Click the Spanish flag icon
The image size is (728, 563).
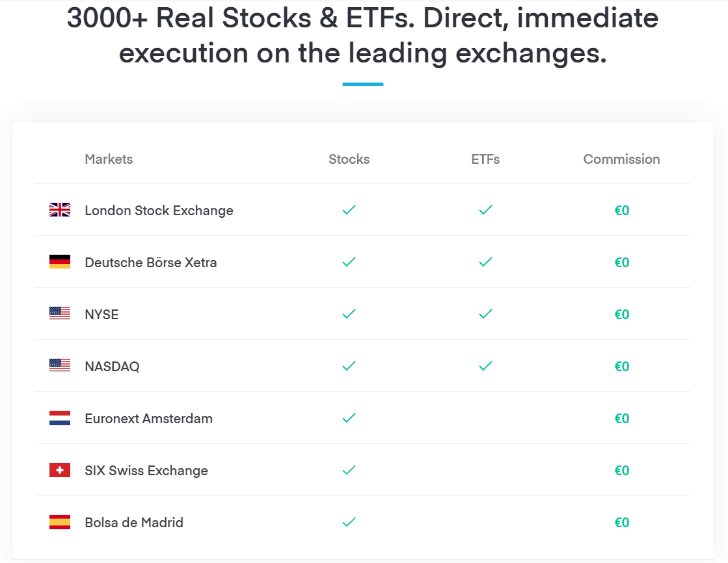click(60, 521)
